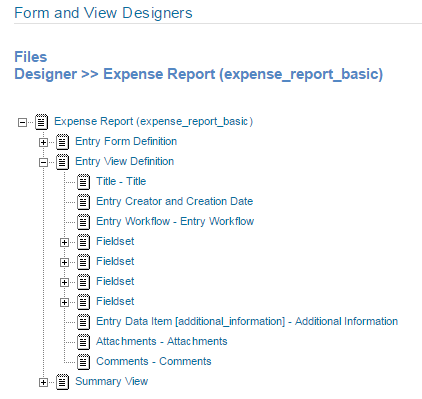
Task: Click the icon beside Entry Workflow - Entry Workflow
Action: [83, 222]
